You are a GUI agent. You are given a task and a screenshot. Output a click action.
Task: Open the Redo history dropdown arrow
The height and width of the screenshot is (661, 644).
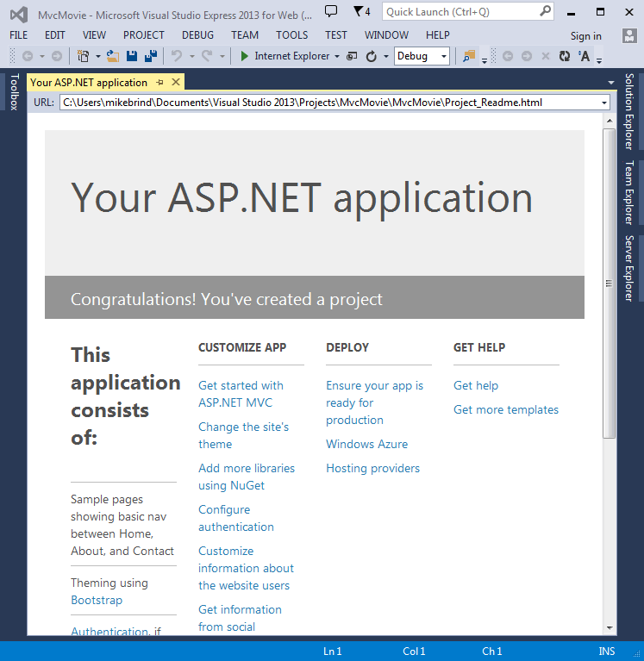pos(222,56)
